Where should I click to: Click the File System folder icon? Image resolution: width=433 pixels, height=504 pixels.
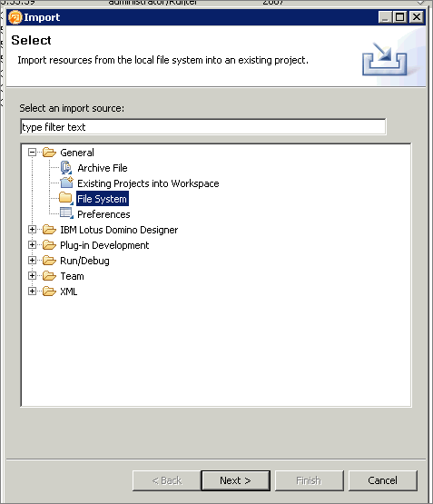pos(66,198)
